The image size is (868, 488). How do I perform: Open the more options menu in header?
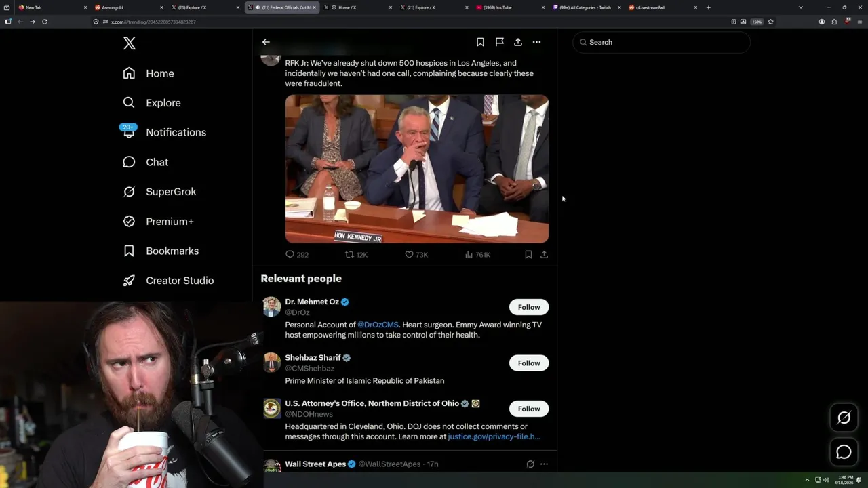[x=536, y=42]
